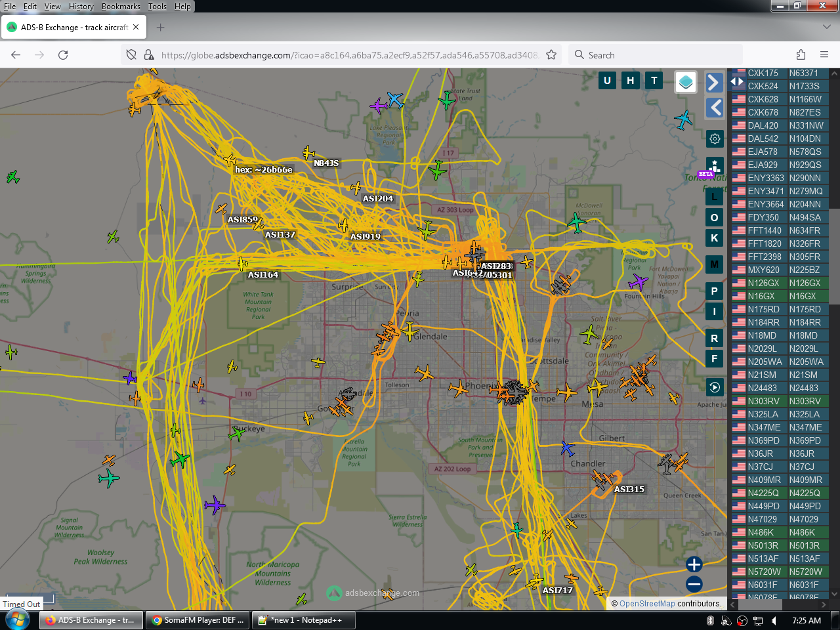
Task: Open a new browser tab
Action: click(x=160, y=28)
